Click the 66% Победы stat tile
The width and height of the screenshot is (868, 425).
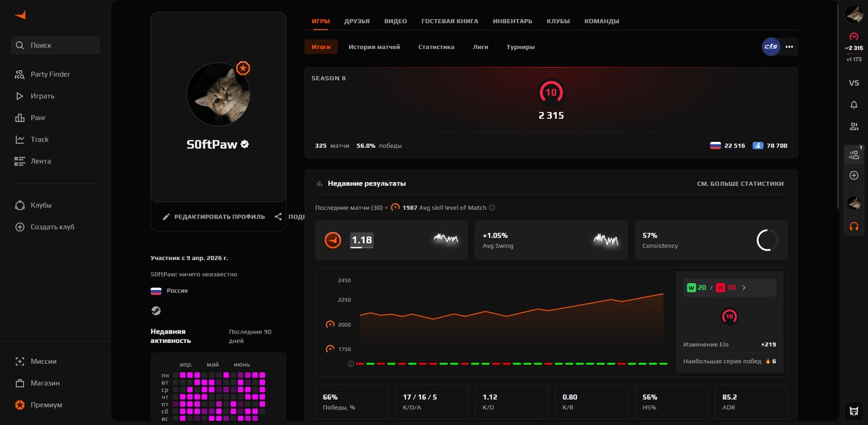click(351, 402)
